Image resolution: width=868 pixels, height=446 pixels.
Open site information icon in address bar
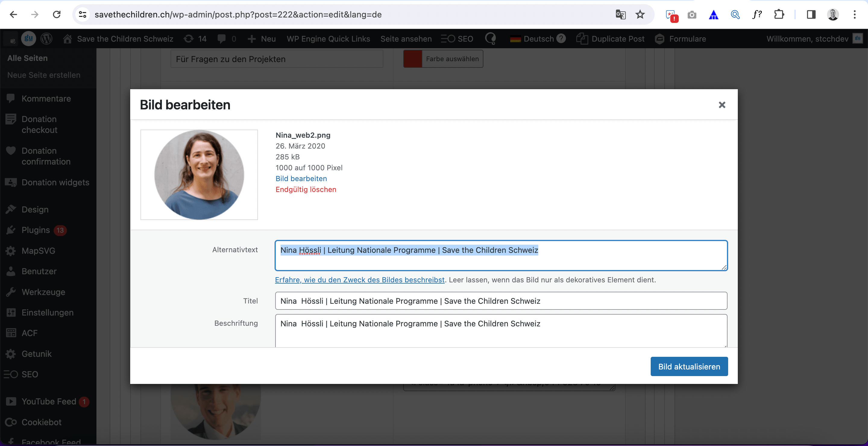(x=83, y=14)
